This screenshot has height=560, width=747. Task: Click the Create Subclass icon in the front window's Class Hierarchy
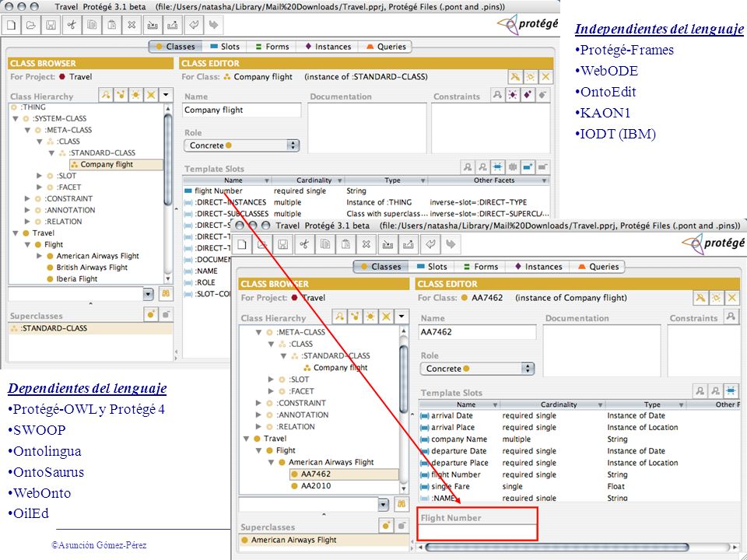355,317
